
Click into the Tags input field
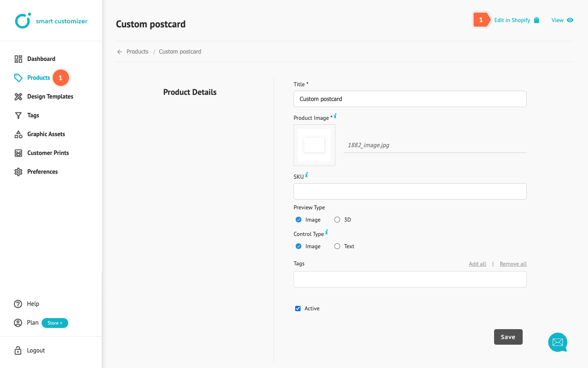[410, 279]
